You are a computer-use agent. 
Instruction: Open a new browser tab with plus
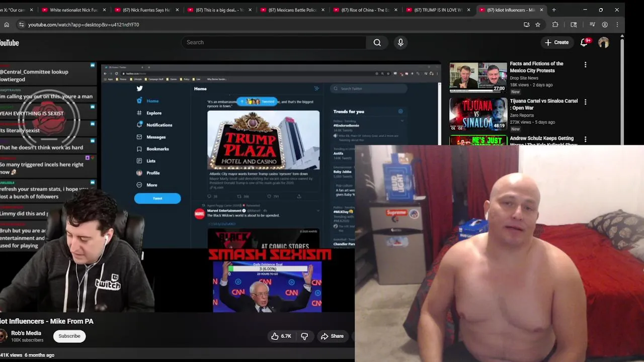(x=554, y=10)
